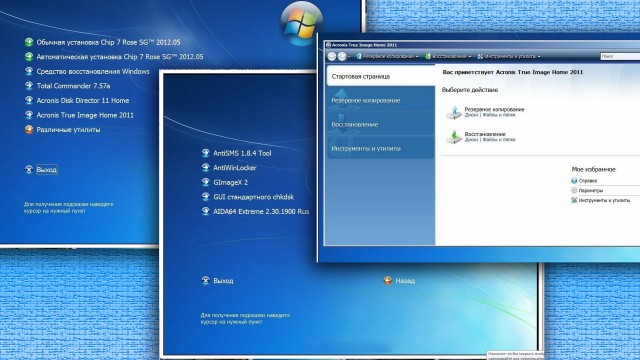Open Диски link under Восстановление action
The height and width of the screenshot is (360, 640).
pyautogui.click(x=471, y=140)
